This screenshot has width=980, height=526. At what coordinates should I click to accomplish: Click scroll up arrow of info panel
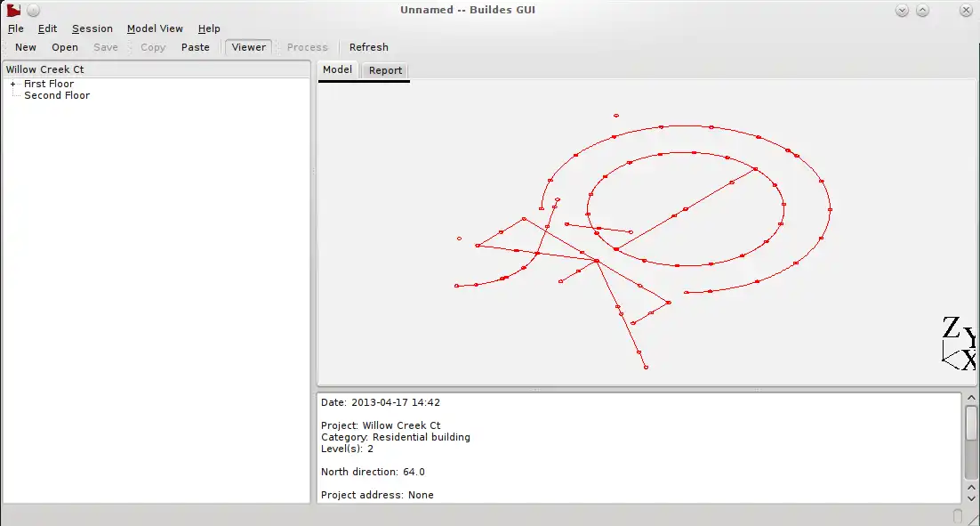pyautogui.click(x=971, y=398)
